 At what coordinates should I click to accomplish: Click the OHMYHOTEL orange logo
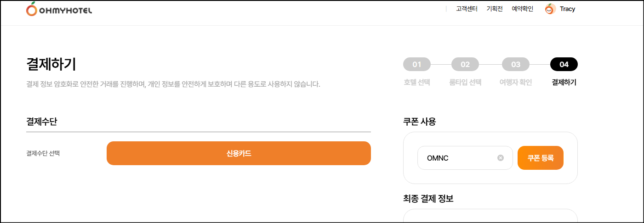(x=59, y=9)
